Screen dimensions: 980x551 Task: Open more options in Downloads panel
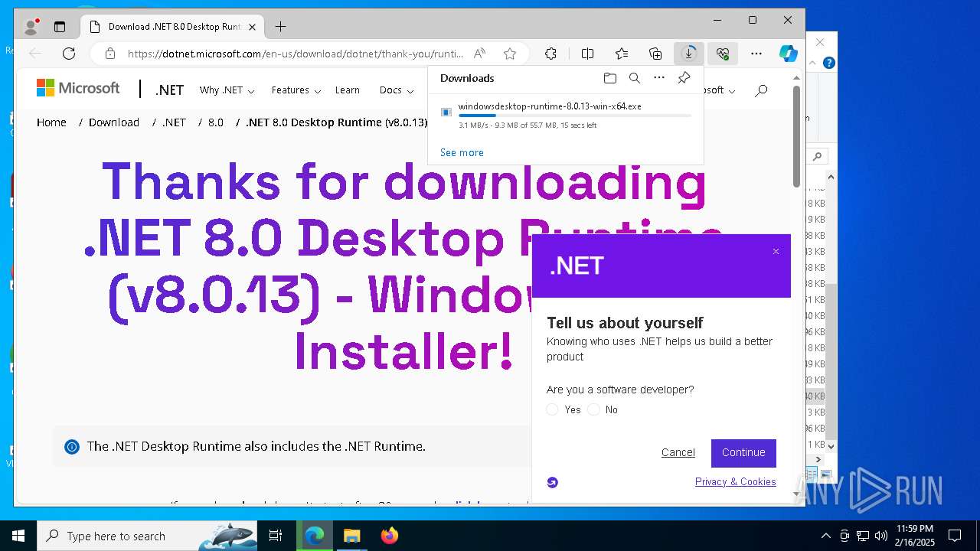pyautogui.click(x=659, y=78)
